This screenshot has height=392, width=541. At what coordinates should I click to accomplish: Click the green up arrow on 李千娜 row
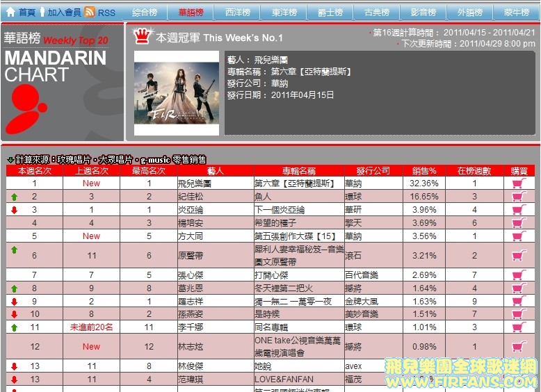[14, 327]
